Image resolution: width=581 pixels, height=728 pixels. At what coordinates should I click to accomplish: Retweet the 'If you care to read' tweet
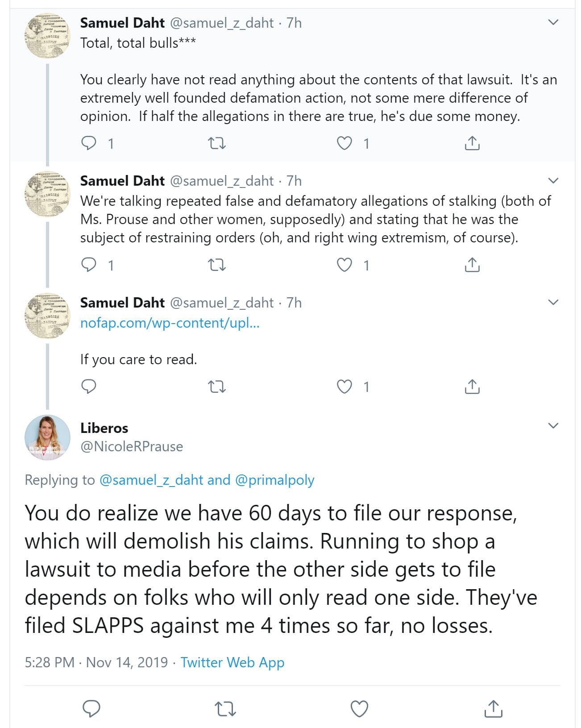[217, 387]
